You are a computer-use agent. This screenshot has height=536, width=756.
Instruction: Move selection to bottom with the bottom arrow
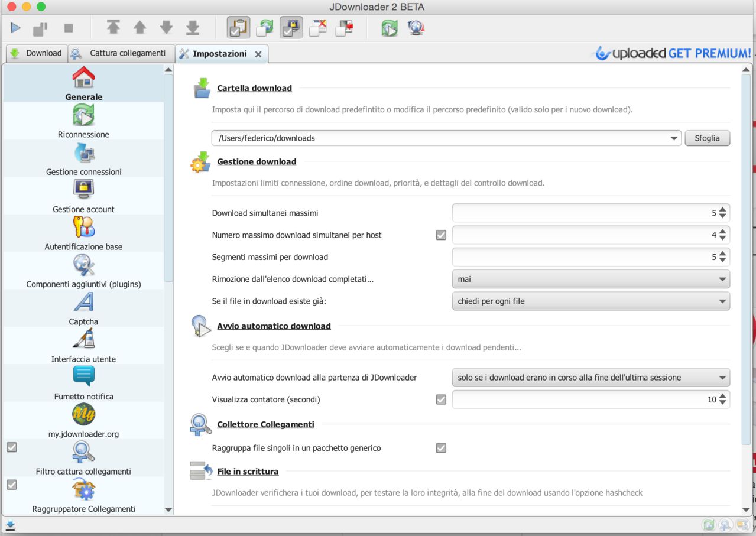[x=193, y=27]
